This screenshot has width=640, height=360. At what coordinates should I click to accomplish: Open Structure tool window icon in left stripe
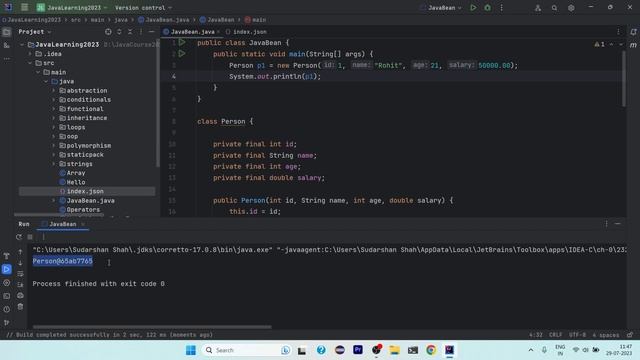pos(7,45)
